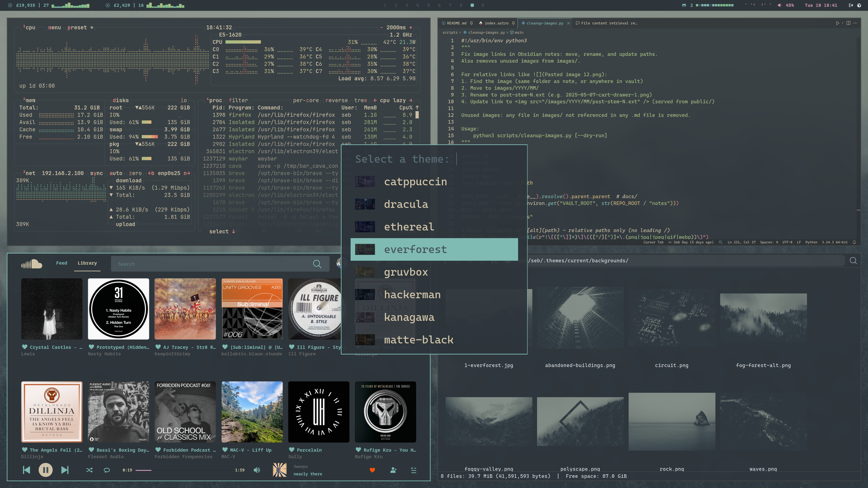The image size is (868, 488).
Task: Click the shuffle icon in player
Action: (x=89, y=470)
